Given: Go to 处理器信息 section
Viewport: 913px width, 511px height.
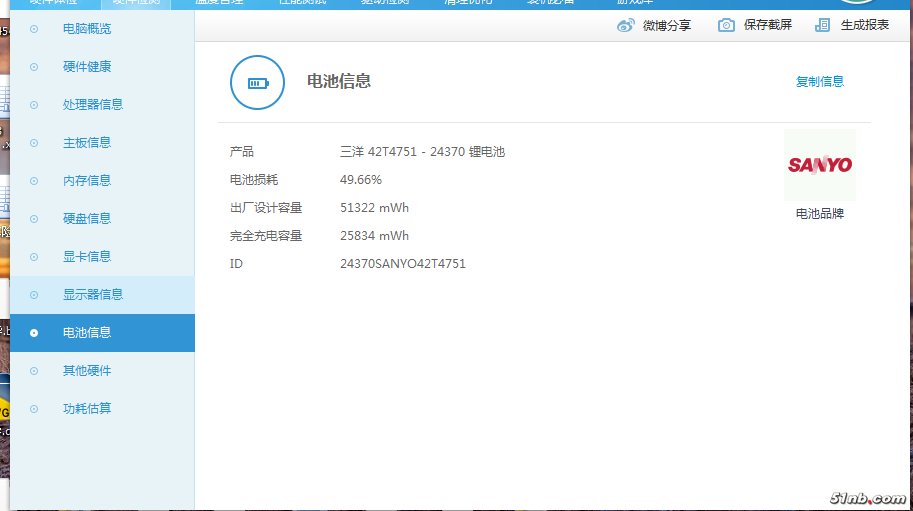Looking at the screenshot, I should coord(93,105).
